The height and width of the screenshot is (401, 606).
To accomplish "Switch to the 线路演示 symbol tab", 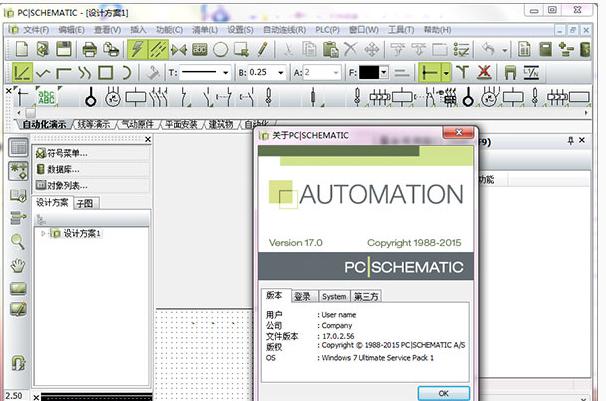I will coord(94,124).
